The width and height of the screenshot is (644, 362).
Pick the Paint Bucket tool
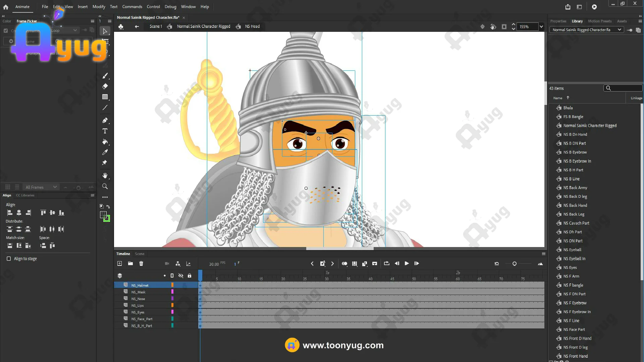[105, 142]
